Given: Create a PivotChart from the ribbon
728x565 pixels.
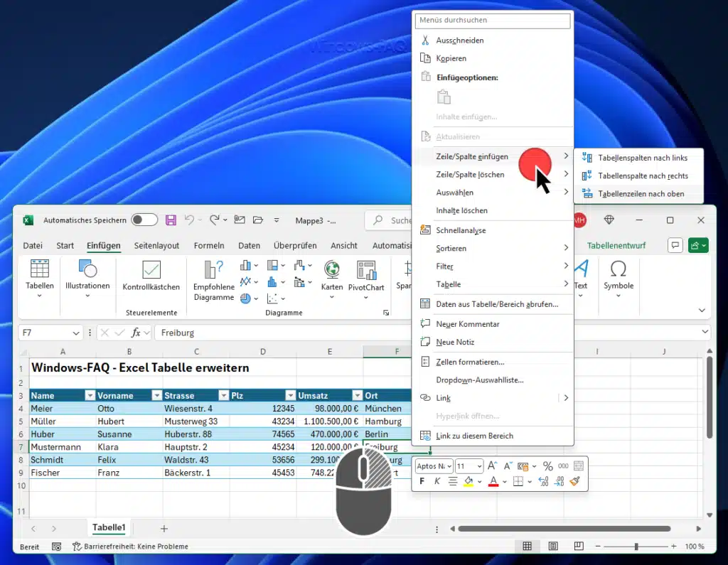Looking at the screenshot, I should pyautogui.click(x=366, y=277).
